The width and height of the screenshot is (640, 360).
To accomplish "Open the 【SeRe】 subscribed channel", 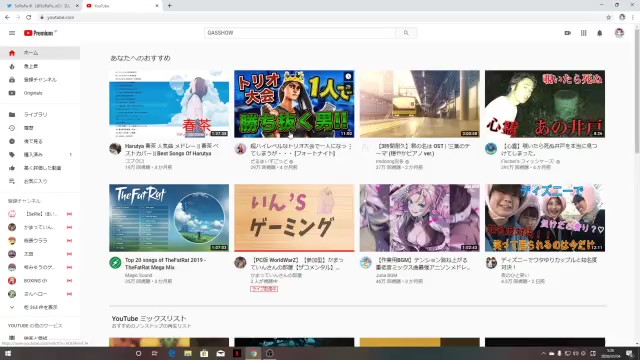I will 40,214.
